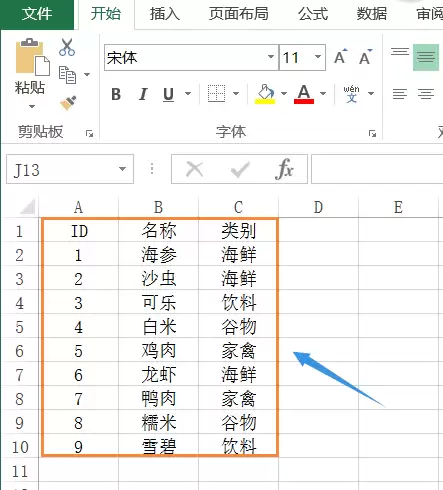Select column B header
This screenshot has width=443, height=490.
tap(159, 207)
